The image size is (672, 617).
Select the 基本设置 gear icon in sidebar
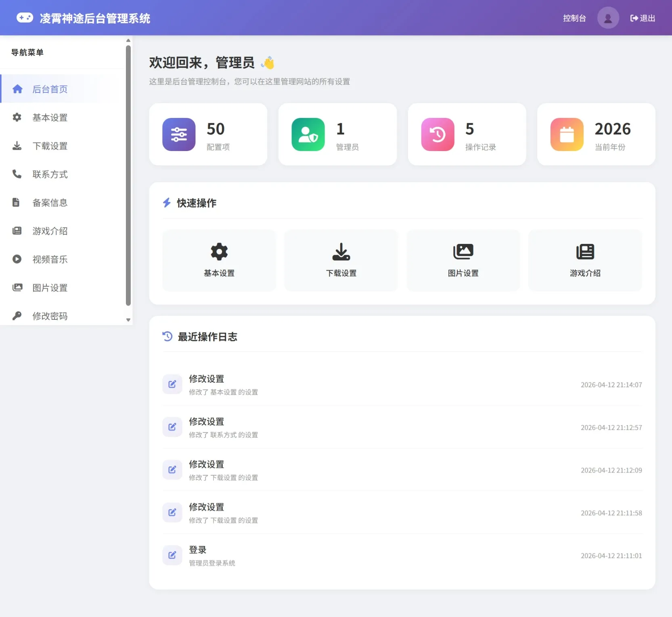17,118
